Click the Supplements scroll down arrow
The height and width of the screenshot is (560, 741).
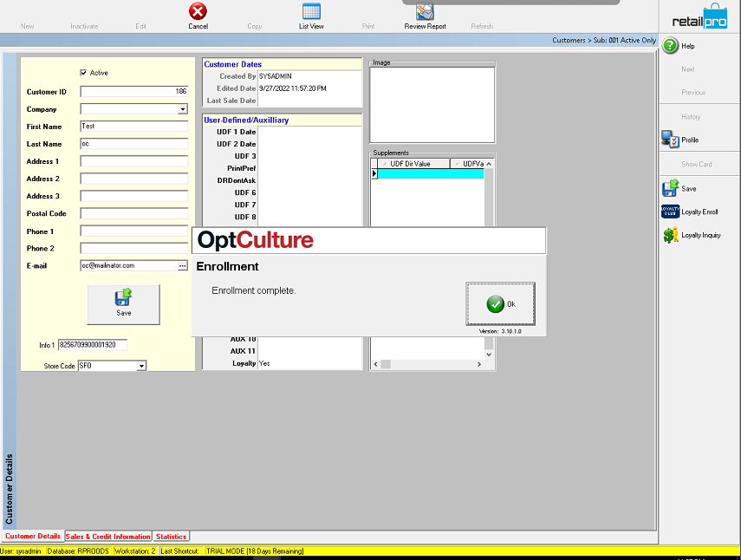pos(489,355)
